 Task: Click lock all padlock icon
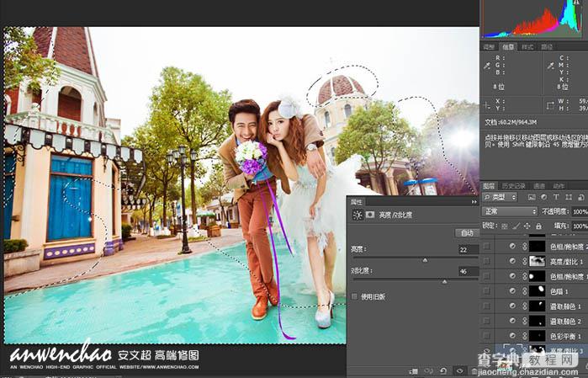coord(538,226)
